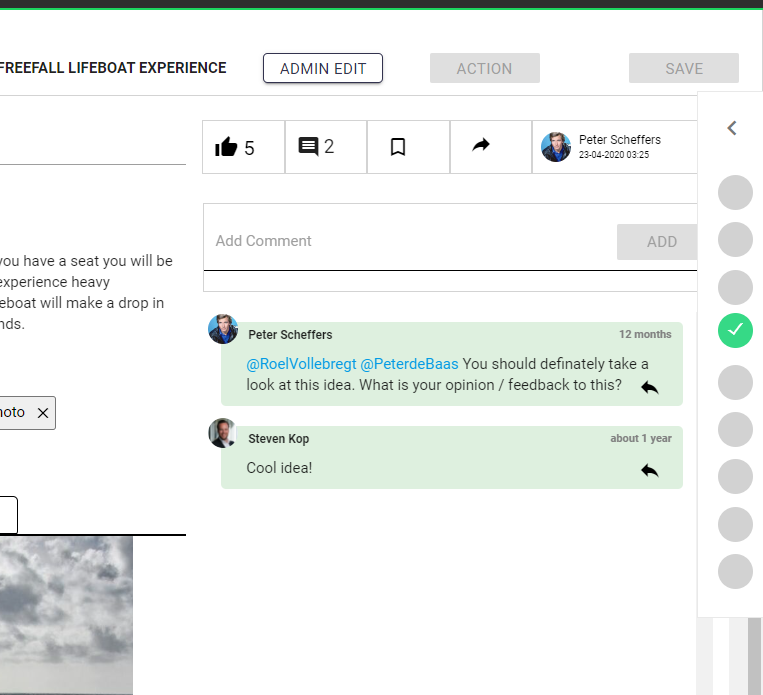
Task: Open the ACTION menu button
Action: point(484,69)
